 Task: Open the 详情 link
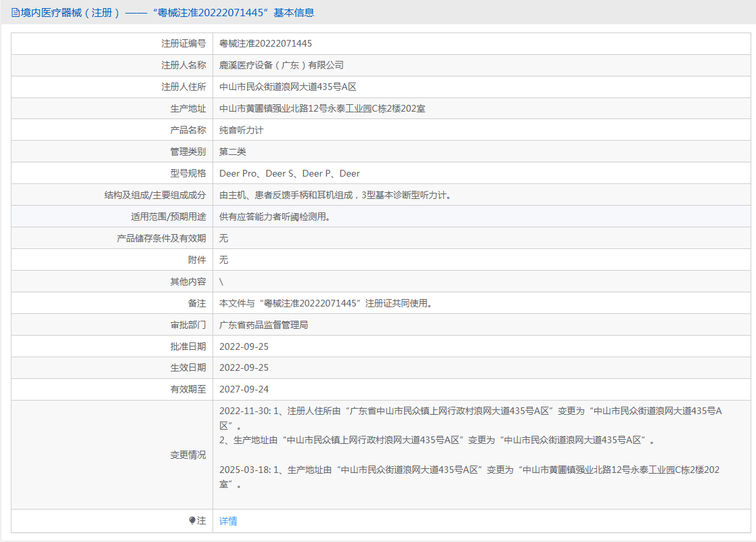coord(228,521)
